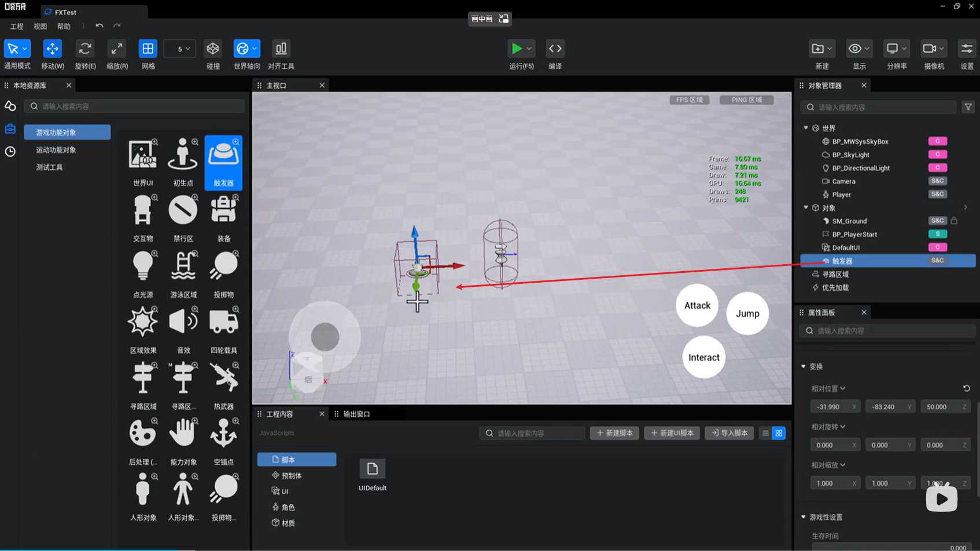Click the undo arrow icon

point(100,26)
